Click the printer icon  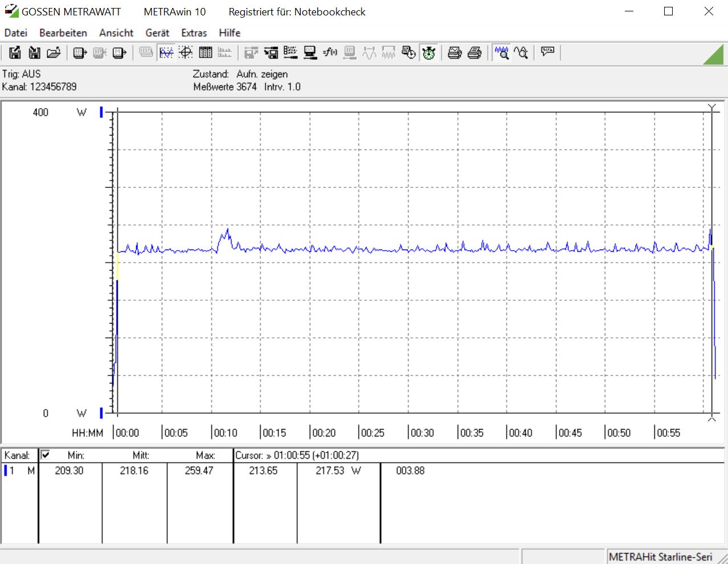click(x=474, y=53)
